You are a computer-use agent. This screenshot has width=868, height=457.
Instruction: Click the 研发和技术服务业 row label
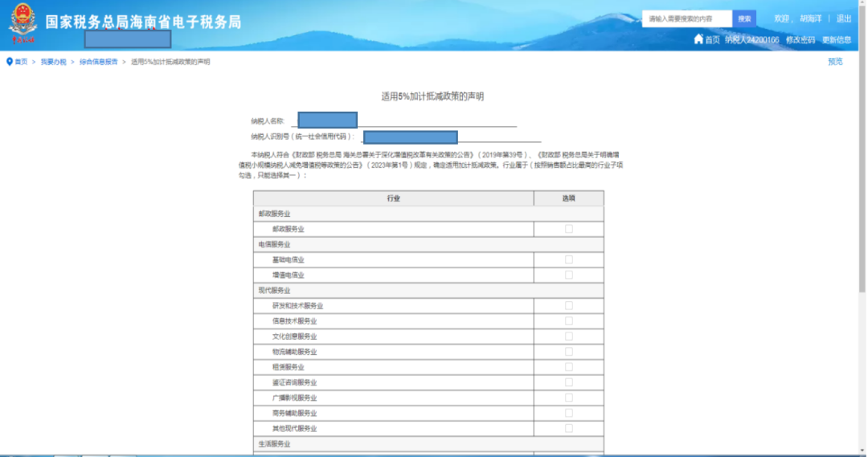[x=297, y=305]
